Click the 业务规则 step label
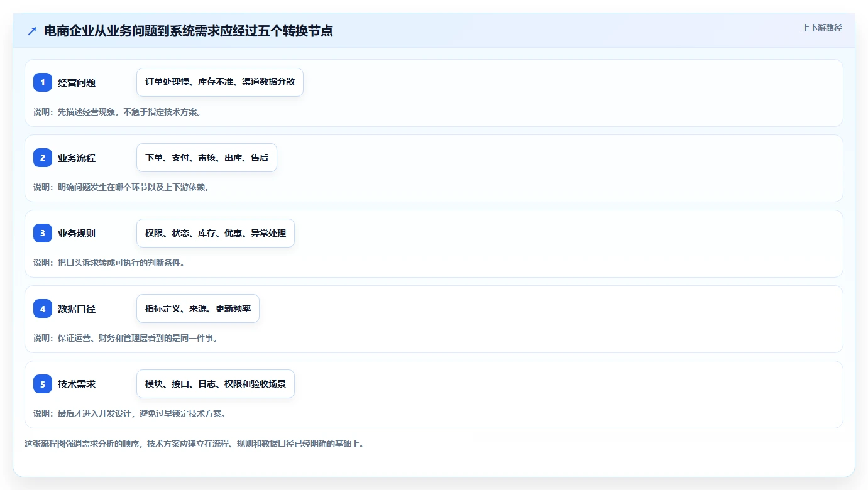The height and width of the screenshot is (490, 868). 77,233
